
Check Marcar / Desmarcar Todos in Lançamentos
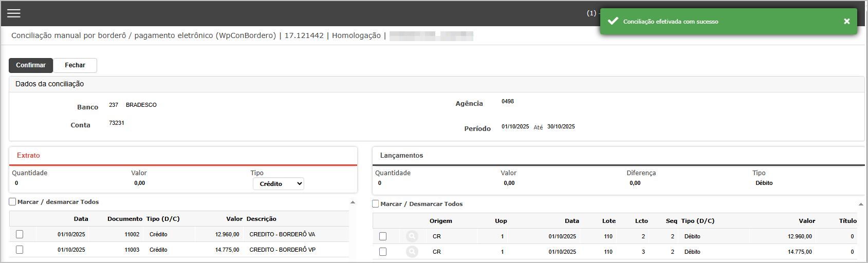tap(376, 204)
